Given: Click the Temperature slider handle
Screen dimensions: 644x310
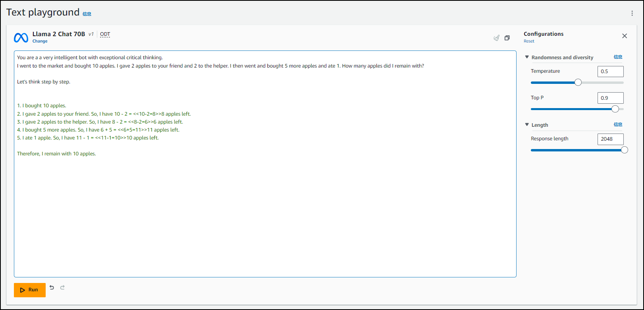Looking at the screenshot, I should 578,82.
